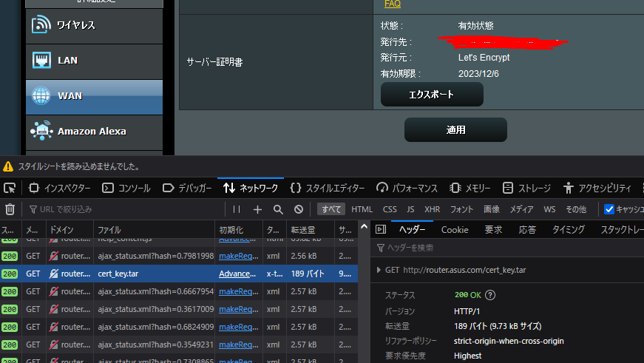Open request blocking circle-slash icon
Screen dimensions: 644x363
pyautogui.click(x=299, y=209)
